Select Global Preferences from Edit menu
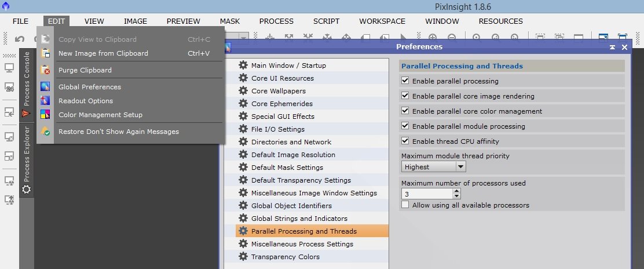 point(90,87)
